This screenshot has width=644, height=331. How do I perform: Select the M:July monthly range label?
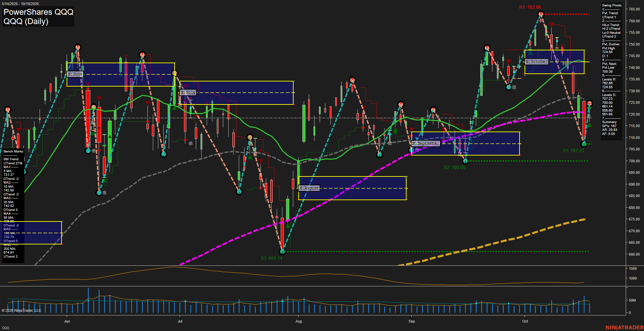188,92
